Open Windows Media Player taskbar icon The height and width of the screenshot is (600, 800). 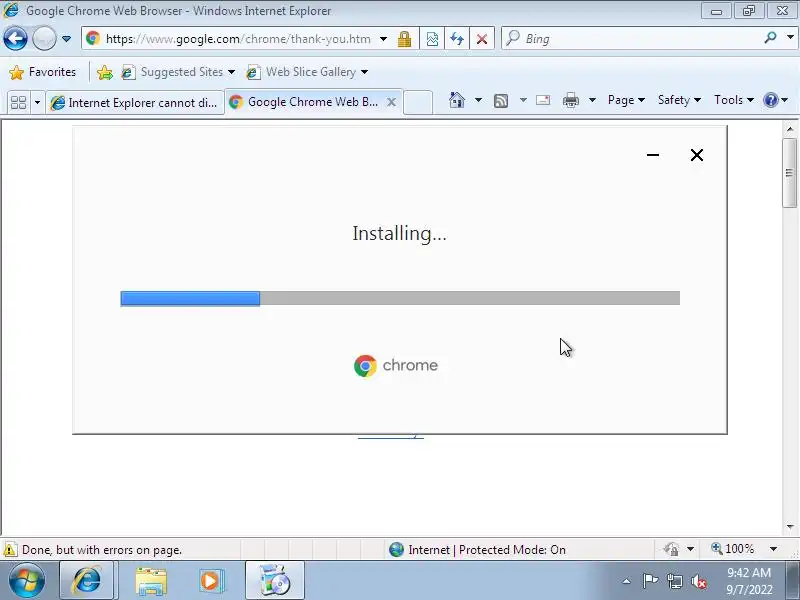tap(211, 581)
